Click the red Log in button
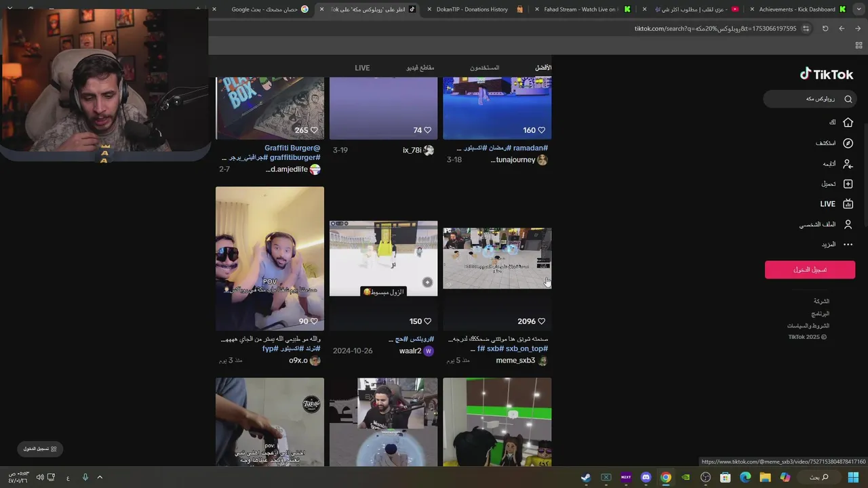 (810, 270)
